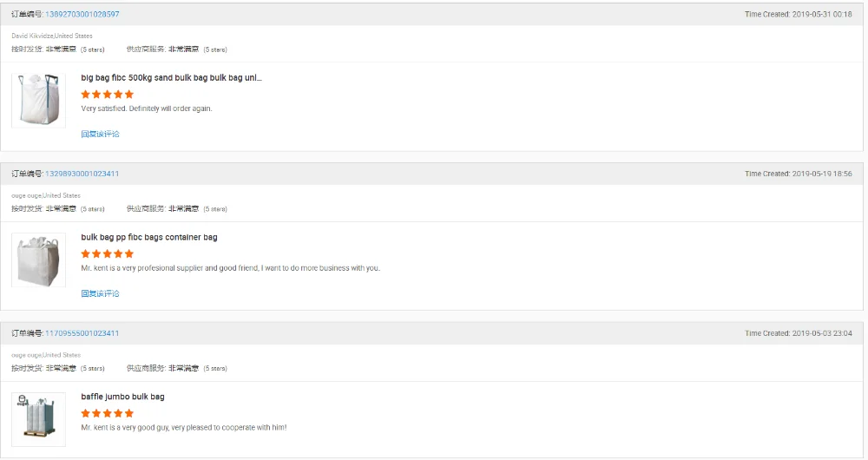Open big bag fibc 500kg product title
The image size is (868, 460).
tap(171, 77)
